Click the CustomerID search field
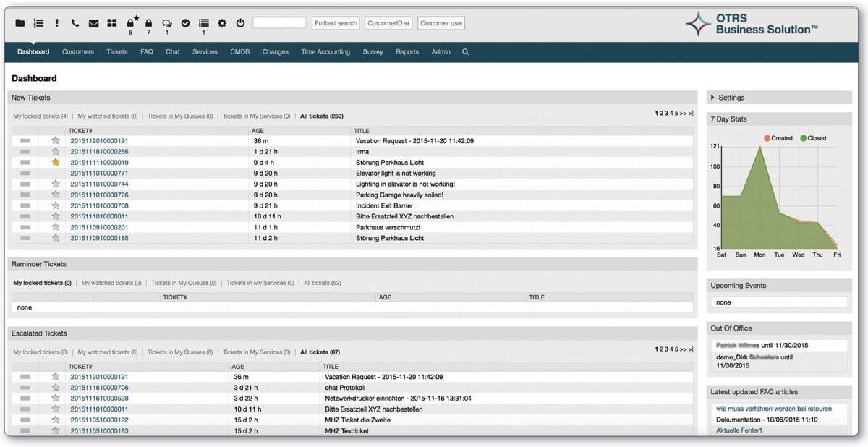The width and height of the screenshot is (868, 447). [388, 23]
